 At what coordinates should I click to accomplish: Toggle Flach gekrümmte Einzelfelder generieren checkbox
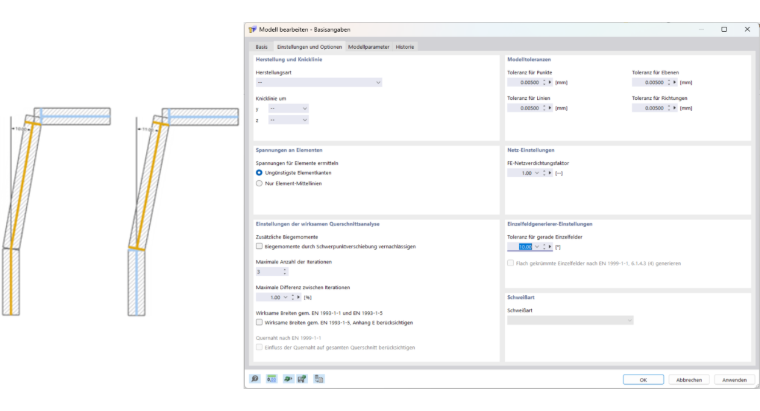coord(510,263)
